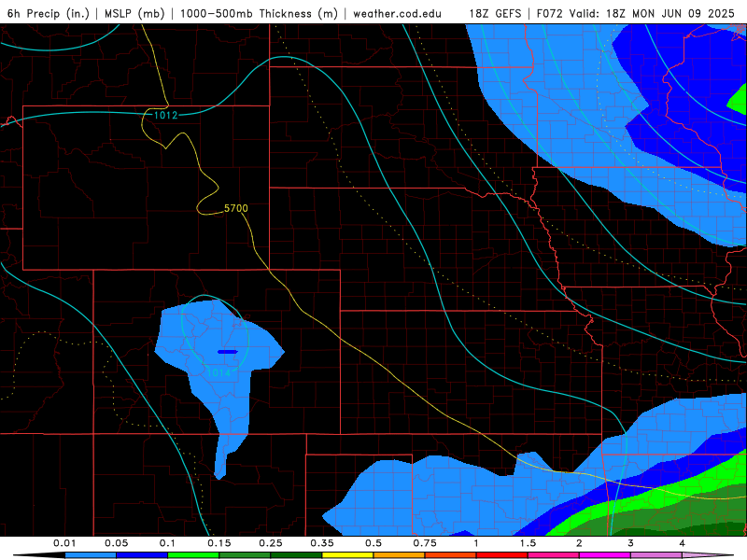Click the '0.01' legend value
The height and width of the screenshot is (560, 747).
coord(64,543)
